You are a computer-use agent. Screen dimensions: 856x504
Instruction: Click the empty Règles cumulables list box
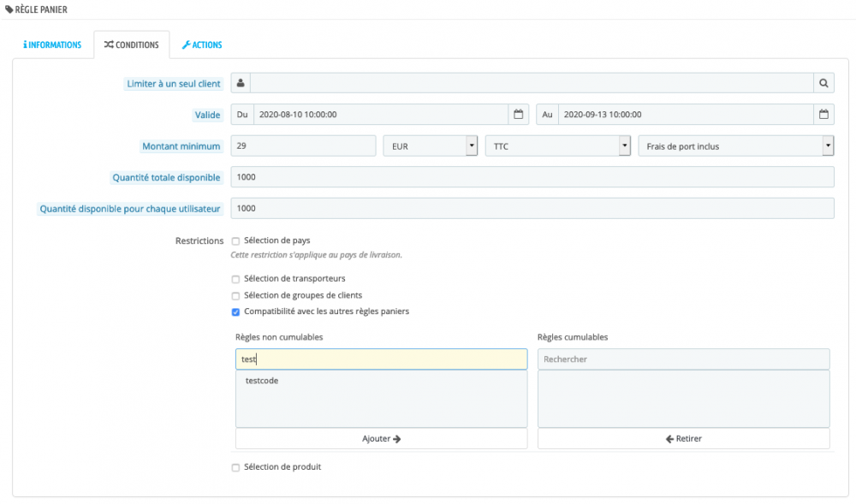683,399
